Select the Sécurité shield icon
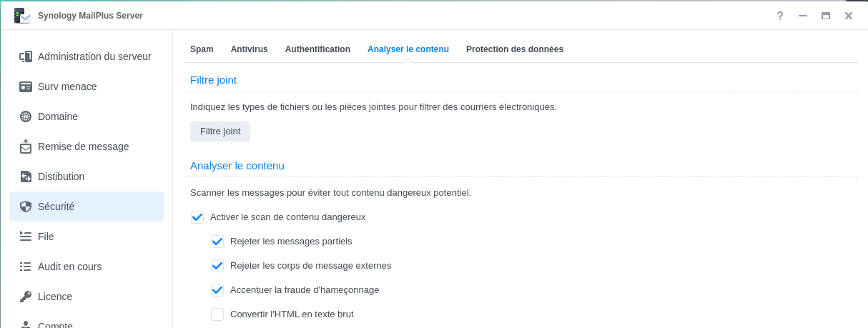This screenshot has width=868, height=328. coord(26,207)
